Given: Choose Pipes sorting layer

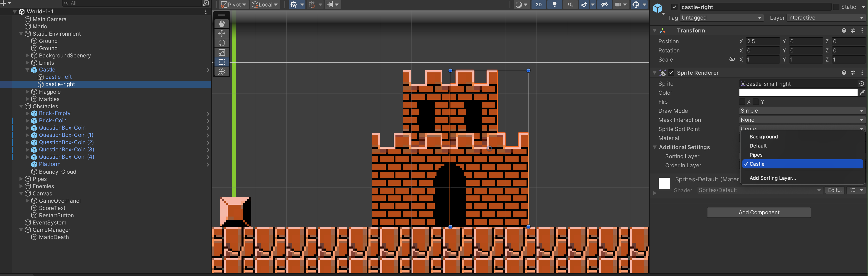Looking at the screenshot, I should point(802,155).
